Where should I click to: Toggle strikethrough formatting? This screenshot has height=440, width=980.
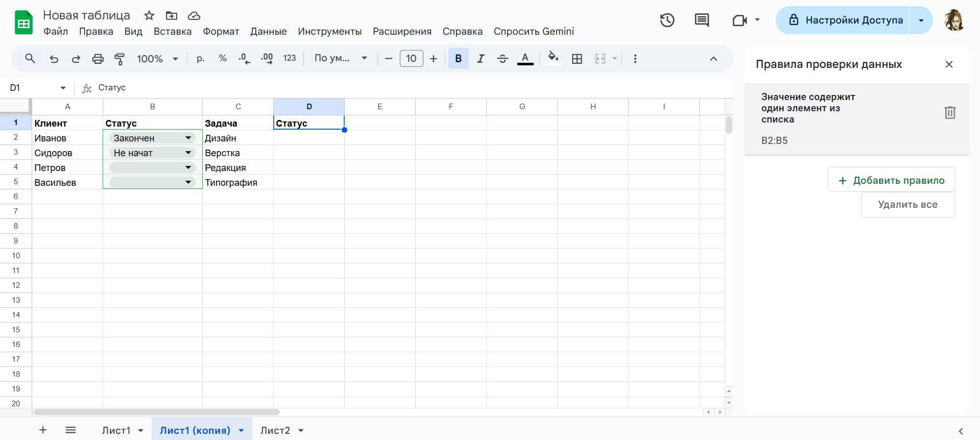503,59
